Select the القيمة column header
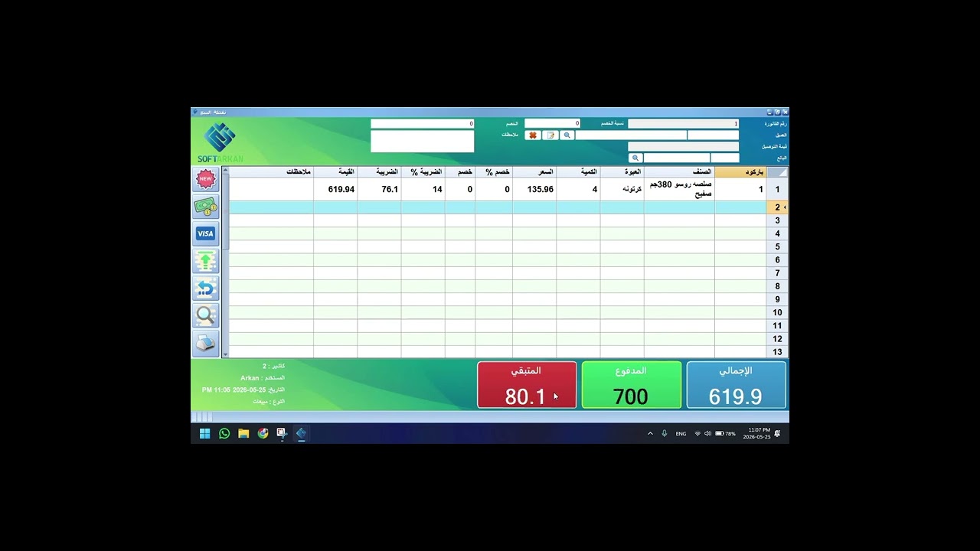980x551 pixels. 335,172
